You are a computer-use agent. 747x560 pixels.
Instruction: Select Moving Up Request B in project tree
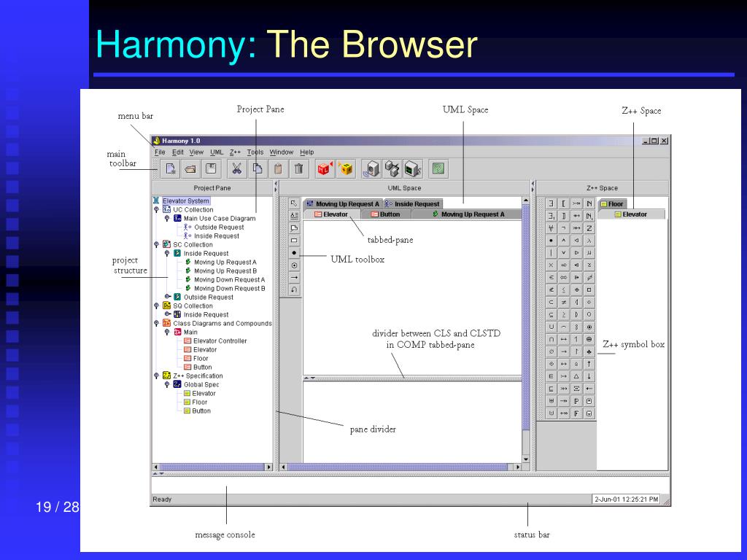tap(225, 271)
